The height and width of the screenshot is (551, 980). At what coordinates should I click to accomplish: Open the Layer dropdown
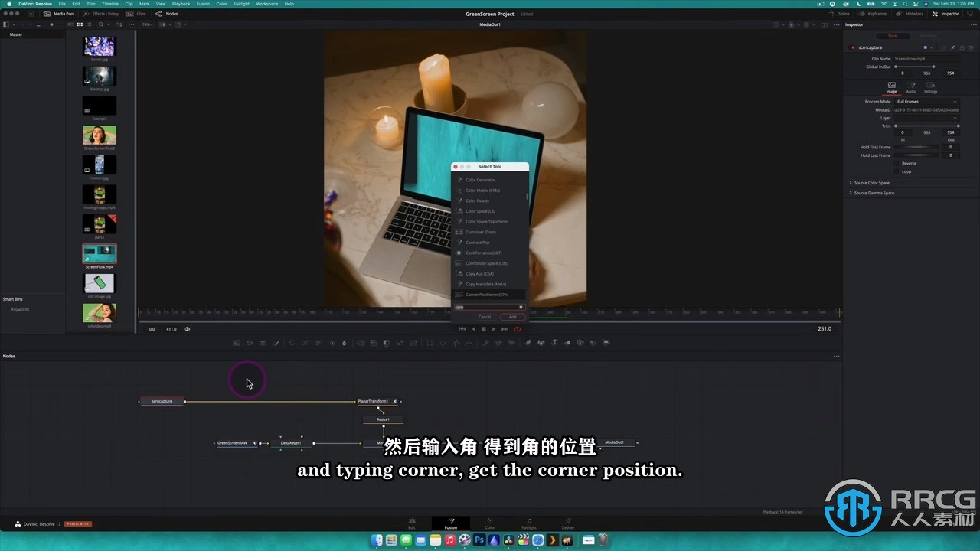tap(926, 118)
